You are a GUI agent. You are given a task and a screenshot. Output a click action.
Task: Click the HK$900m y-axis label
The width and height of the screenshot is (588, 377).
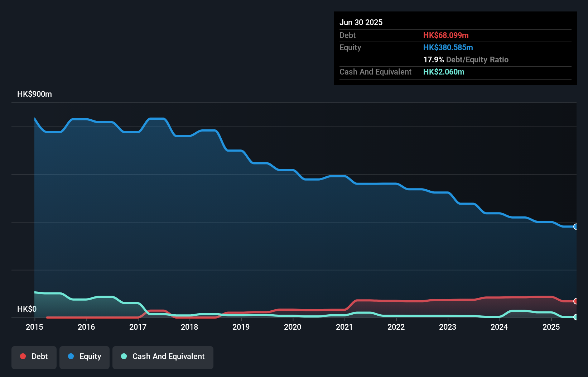click(x=34, y=94)
